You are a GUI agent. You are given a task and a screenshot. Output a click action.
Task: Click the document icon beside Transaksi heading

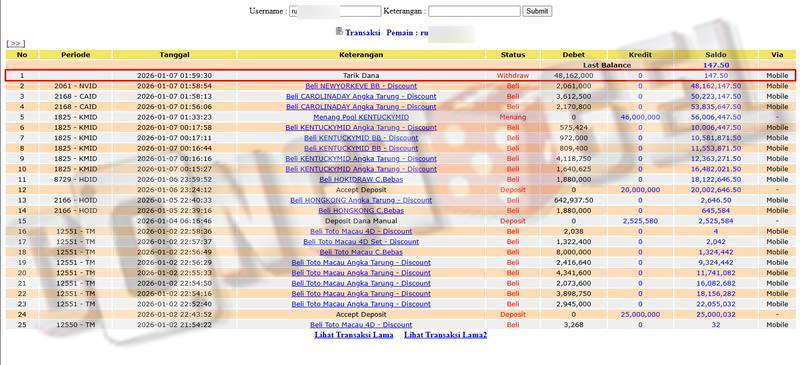pyautogui.click(x=339, y=32)
